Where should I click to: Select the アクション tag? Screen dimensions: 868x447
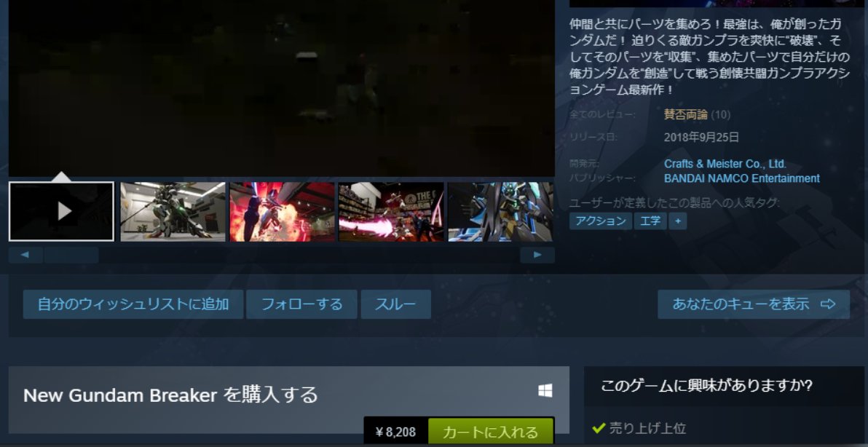pyautogui.click(x=601, y=221)
